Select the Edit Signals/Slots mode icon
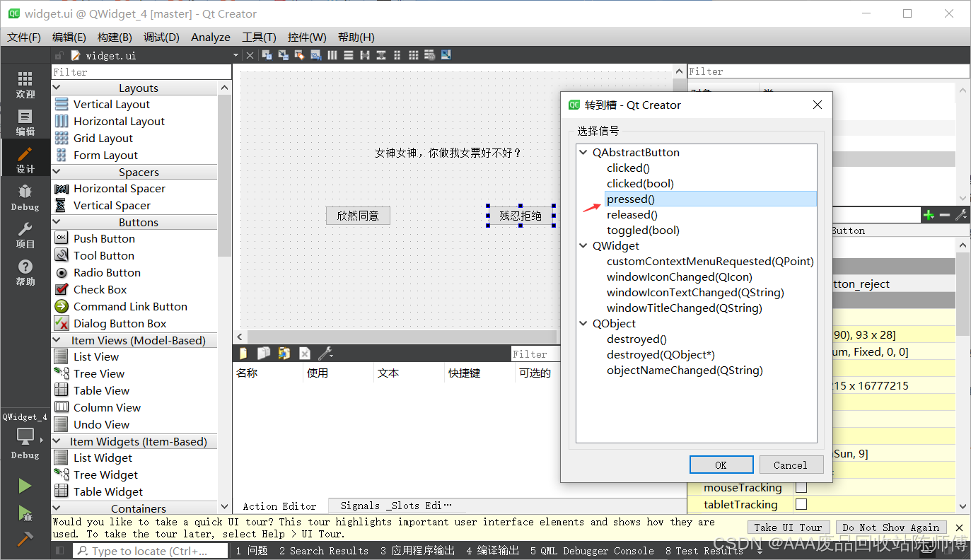 [x=283, y=55]
